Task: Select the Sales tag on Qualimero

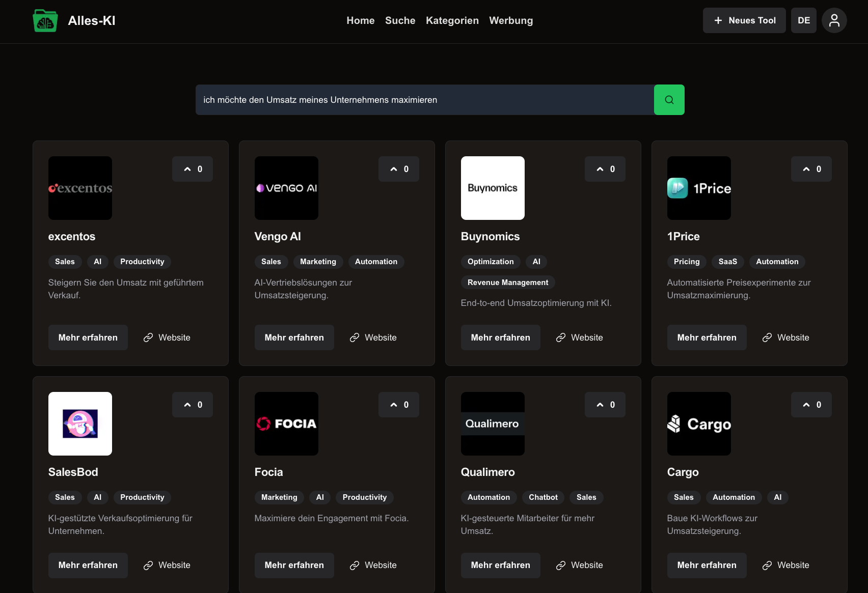Action: click(586, 497)
